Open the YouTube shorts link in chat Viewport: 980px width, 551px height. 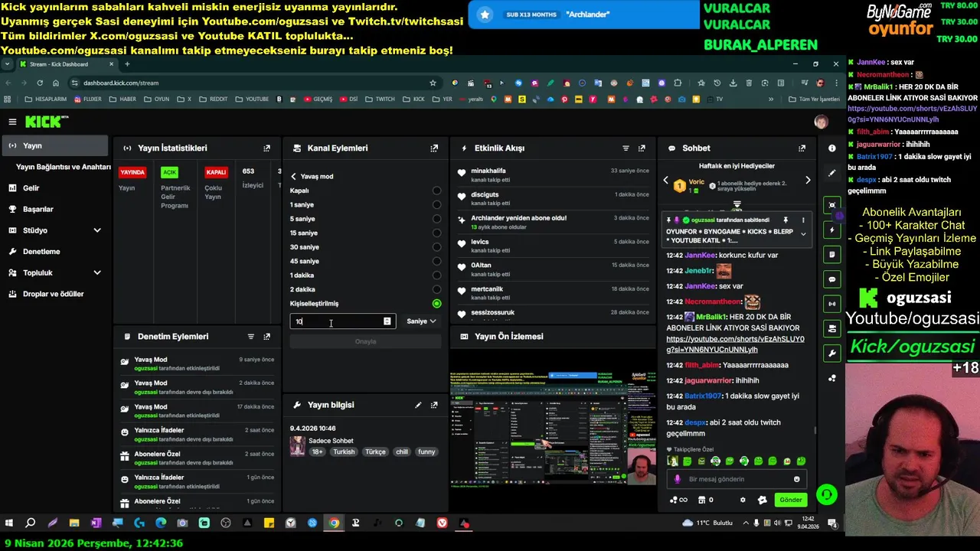(735, 344)
